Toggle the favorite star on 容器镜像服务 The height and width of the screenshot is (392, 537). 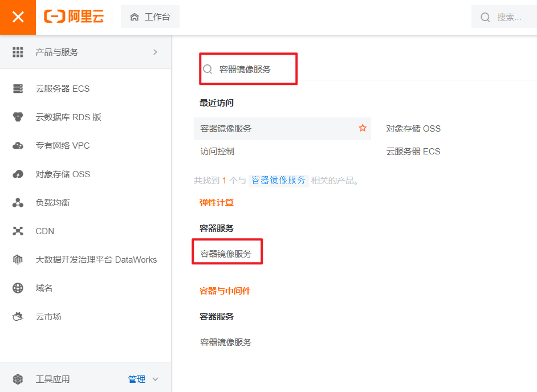click(x=362, y=128)
